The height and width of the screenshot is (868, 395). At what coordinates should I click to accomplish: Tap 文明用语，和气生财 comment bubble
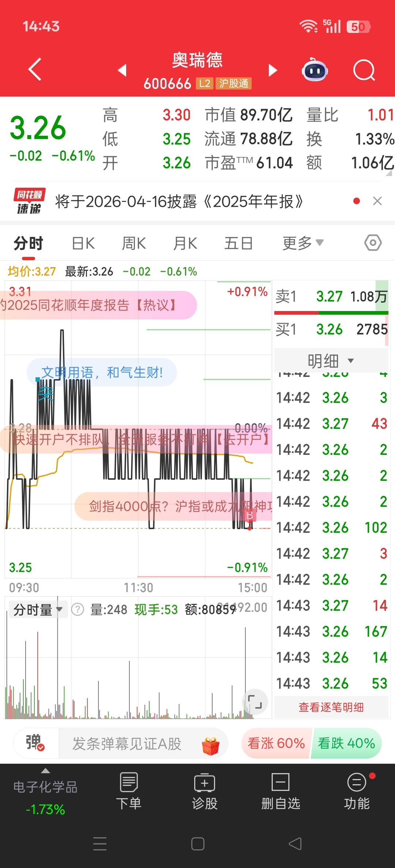(x=102, y=373)
